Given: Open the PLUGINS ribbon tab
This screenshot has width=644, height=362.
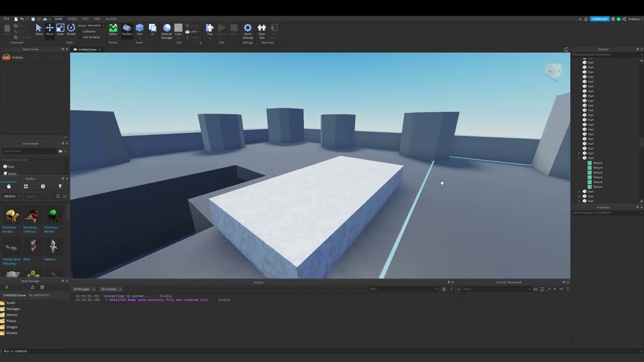Looking at the screenshot, I should point(111,19).
